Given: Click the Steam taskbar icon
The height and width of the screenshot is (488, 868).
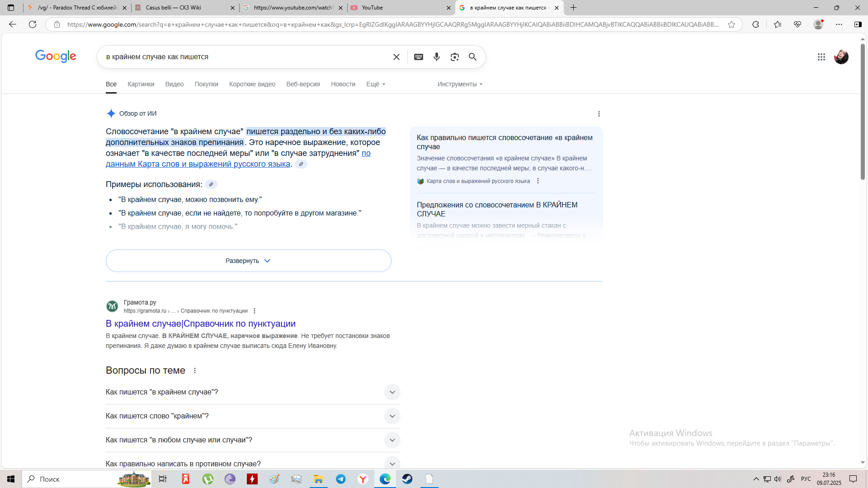Looking at the screenshot, I should pyautogui.click(x=407, y=479).
